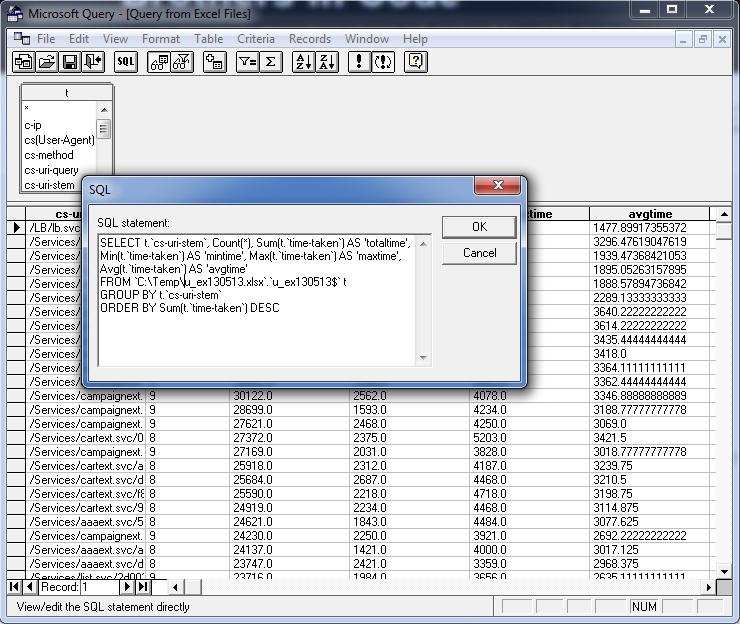Toggle the Auto Query icon
740x624 pixels.
383,62
